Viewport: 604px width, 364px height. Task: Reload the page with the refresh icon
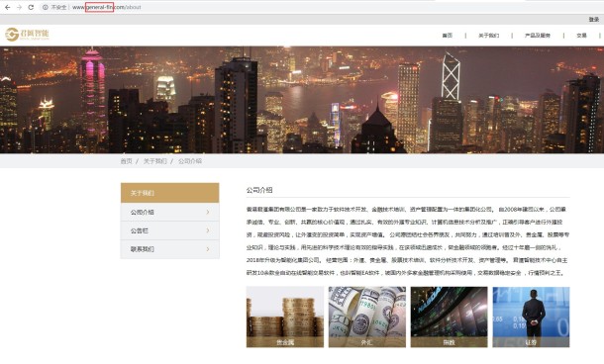(31, 7)
